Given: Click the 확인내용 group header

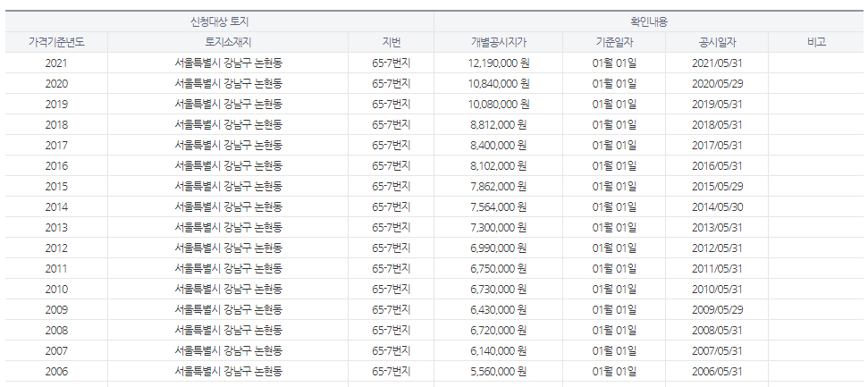Looking at the screenshot, I should 649,22.
